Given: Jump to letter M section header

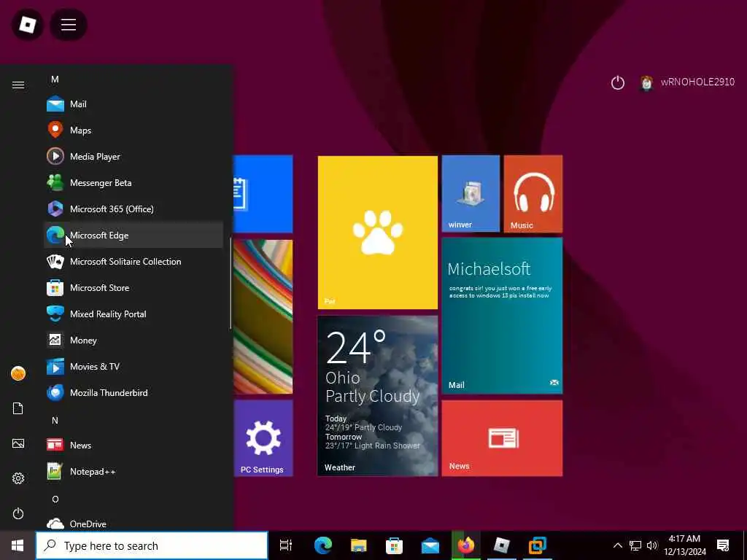Looking at the screenshot, I should coord(55,79).
